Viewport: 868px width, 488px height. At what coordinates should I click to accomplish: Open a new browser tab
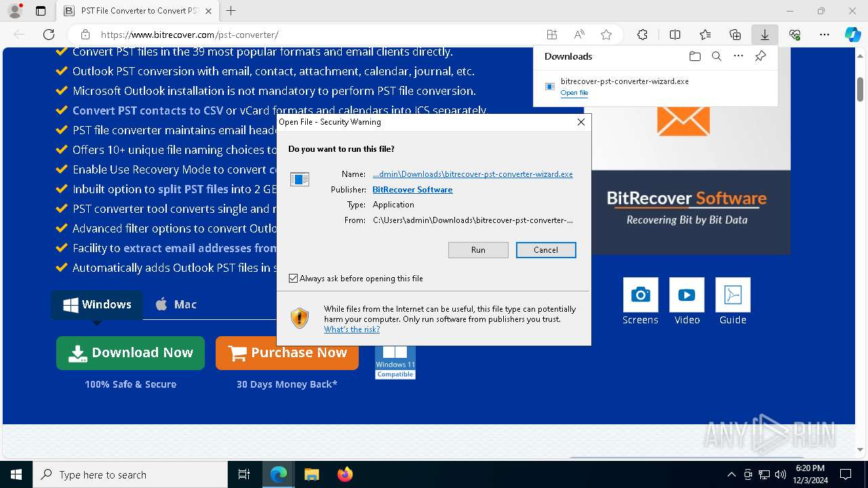231,11
